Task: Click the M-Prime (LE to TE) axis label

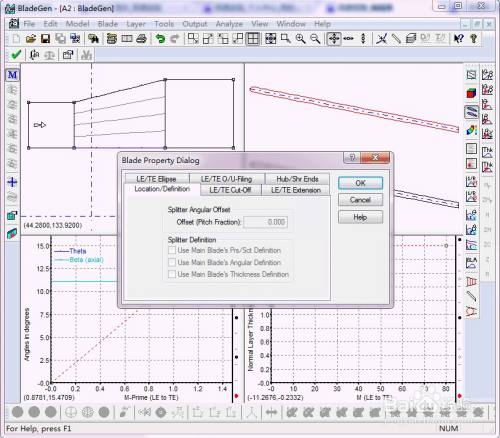Action: click(151, 397)
